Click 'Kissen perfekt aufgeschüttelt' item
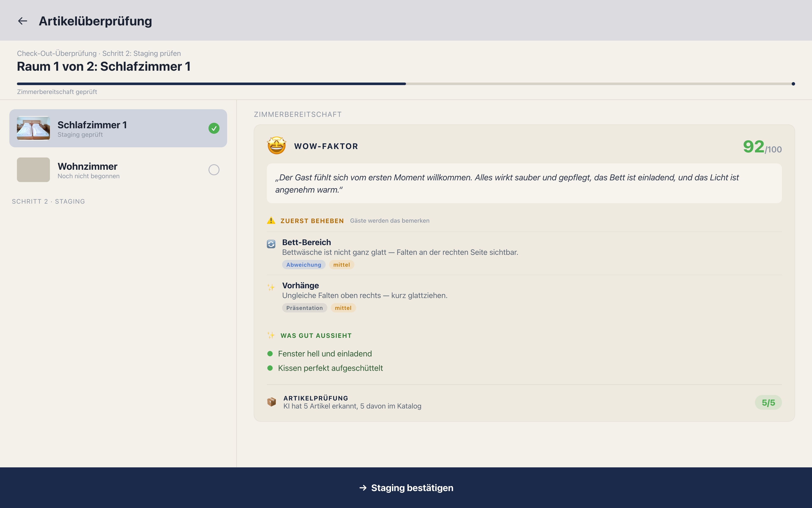The image size is (812, 508). 330,368
